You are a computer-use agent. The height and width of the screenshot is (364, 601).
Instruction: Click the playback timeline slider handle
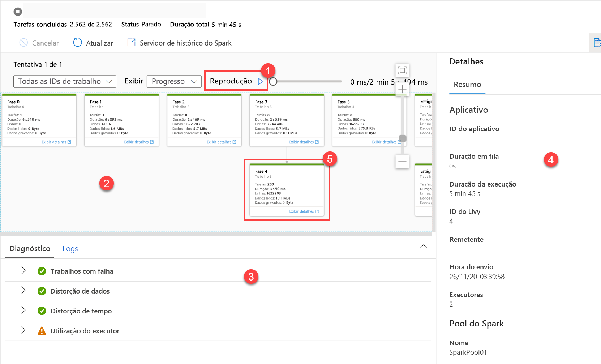273,81
